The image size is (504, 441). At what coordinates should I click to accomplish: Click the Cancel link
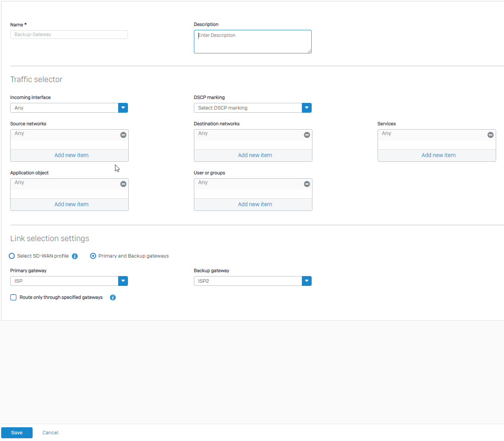click(50, 432)
